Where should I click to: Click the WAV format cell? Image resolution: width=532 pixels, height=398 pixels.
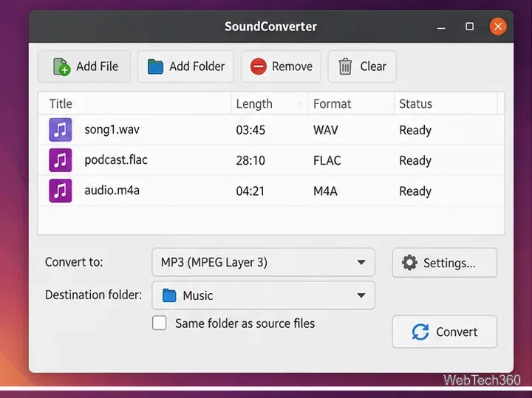(x=326, y=130)
